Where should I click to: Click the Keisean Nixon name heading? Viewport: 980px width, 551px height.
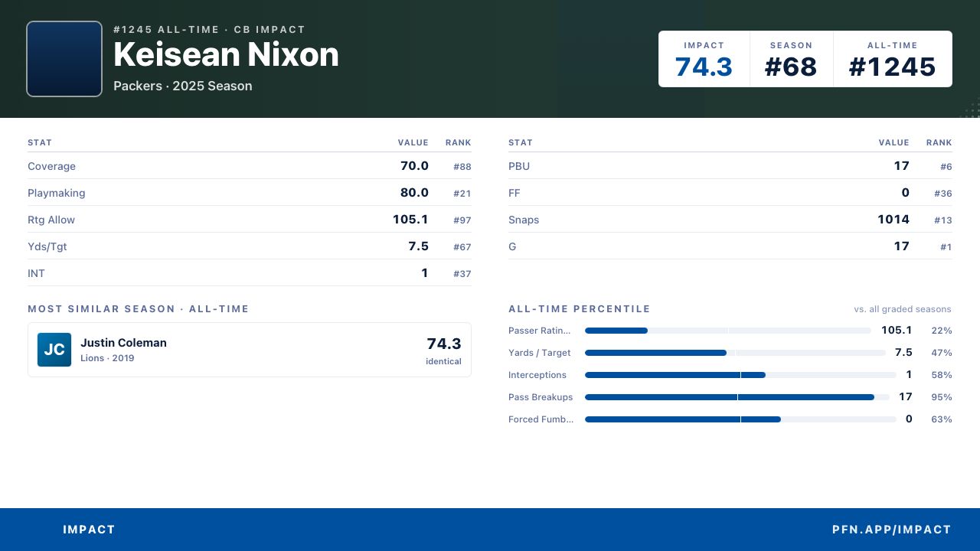click(x=226, y=55)
